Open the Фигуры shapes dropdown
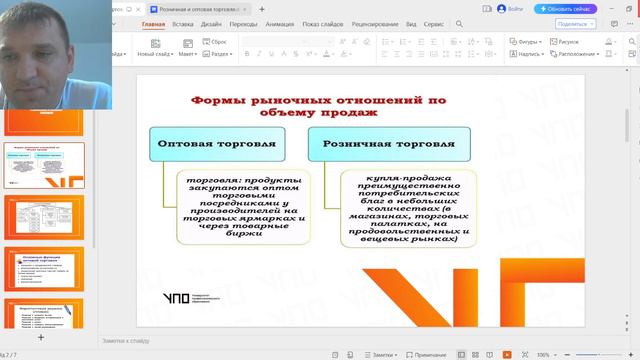640x360 pixels. 526,42
